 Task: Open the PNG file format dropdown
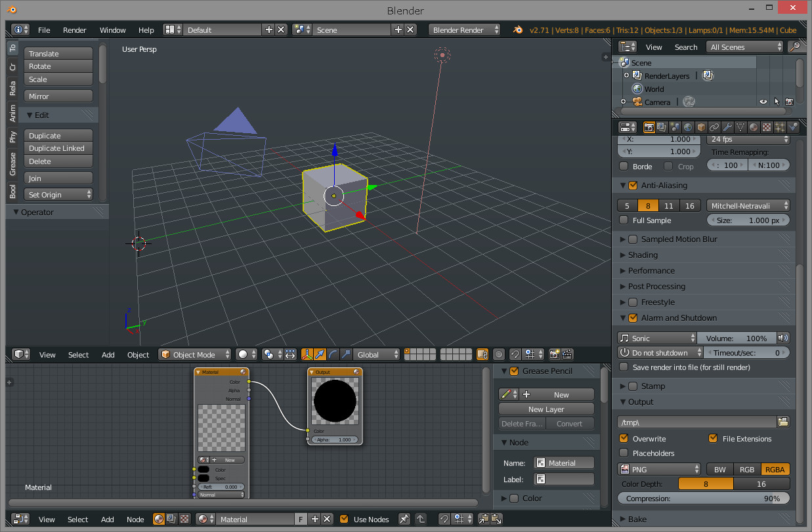pos(659,469)
